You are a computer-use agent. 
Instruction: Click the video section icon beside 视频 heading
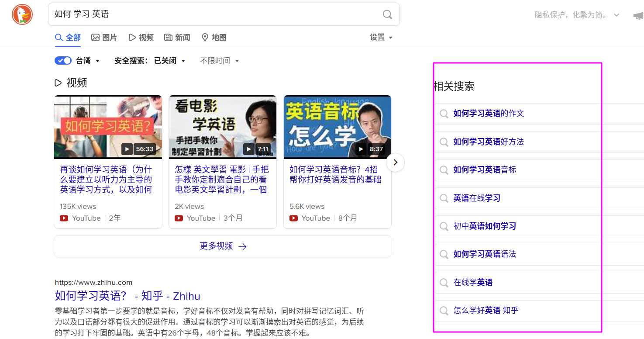point(58,83)
